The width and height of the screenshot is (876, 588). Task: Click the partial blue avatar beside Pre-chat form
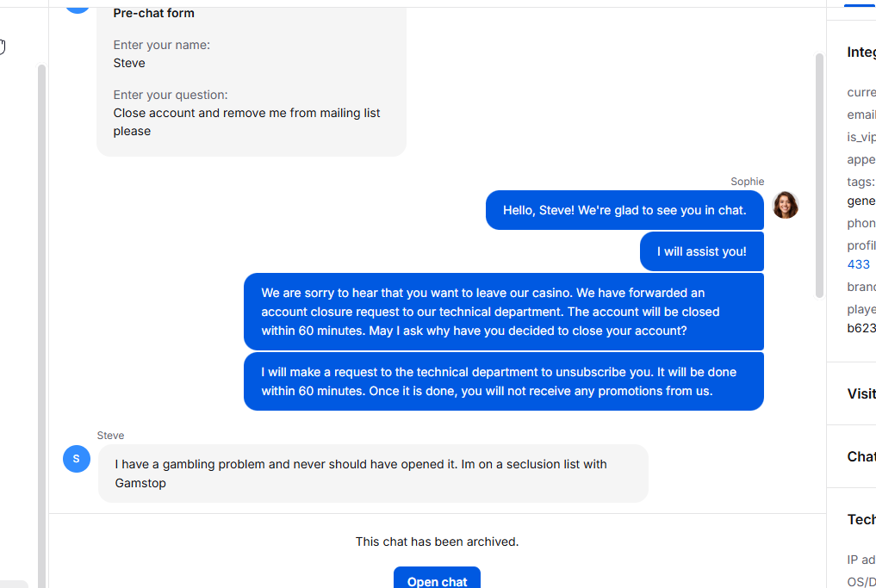tap(78, 5)
